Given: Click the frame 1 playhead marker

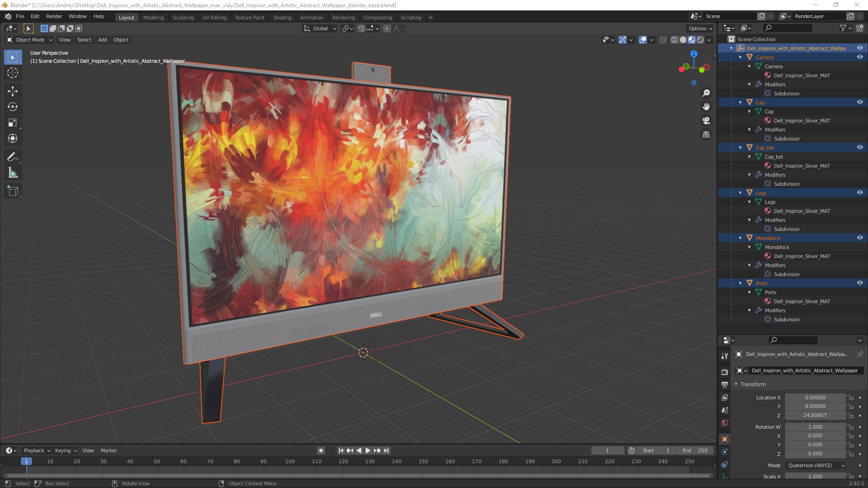Looking at the screenshot, I should point(26,461).
